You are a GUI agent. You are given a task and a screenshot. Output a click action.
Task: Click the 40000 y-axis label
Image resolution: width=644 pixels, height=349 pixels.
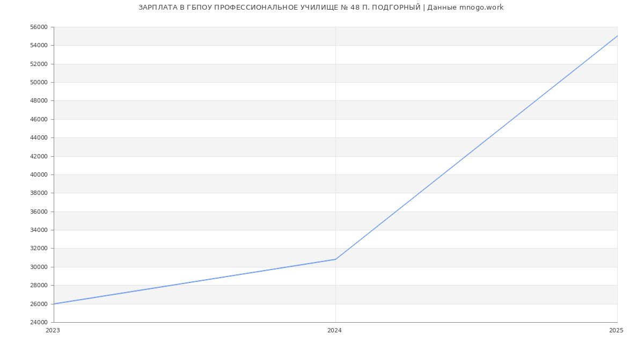[39, 174]
